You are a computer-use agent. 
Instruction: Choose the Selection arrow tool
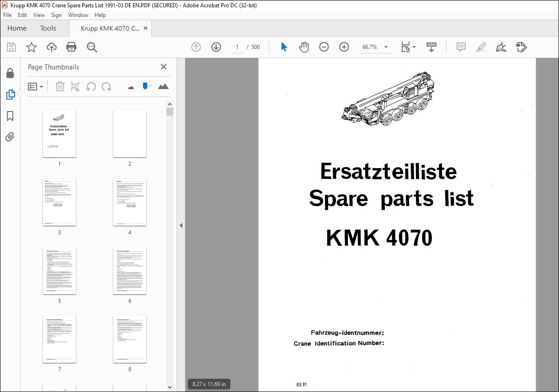(284, 47)
